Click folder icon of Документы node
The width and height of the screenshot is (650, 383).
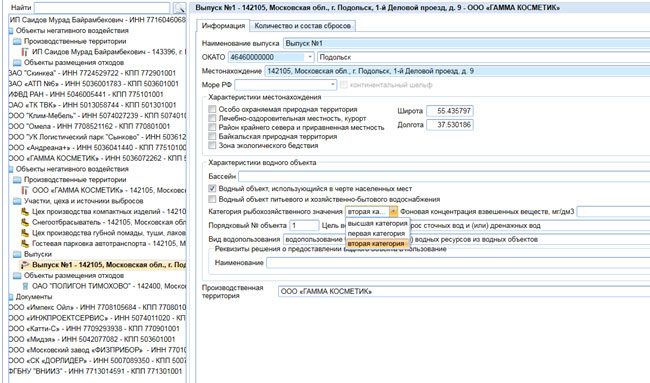coord(11,297)
